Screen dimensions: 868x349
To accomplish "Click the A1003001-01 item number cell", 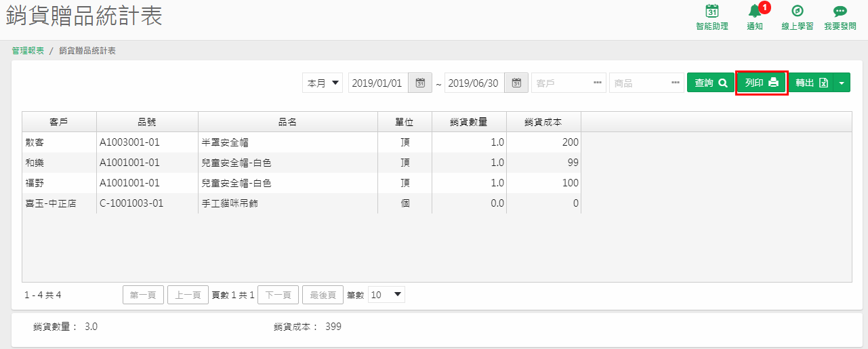I will [147, 142].
